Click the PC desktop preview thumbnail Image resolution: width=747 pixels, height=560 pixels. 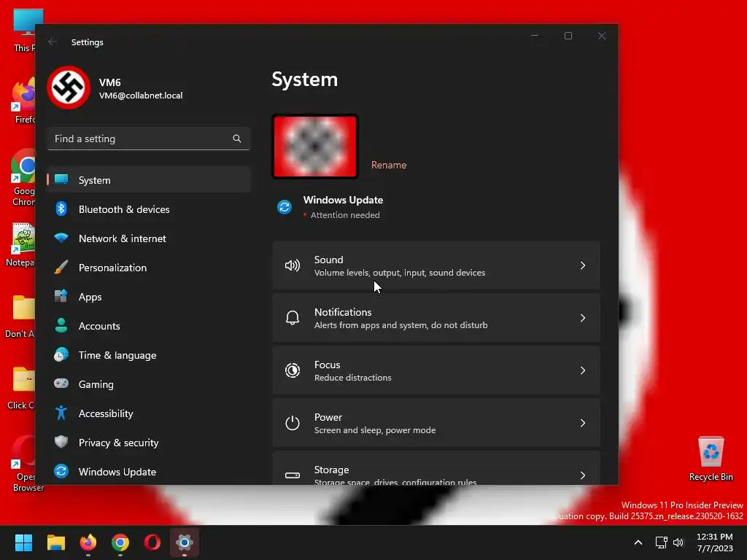315,146
